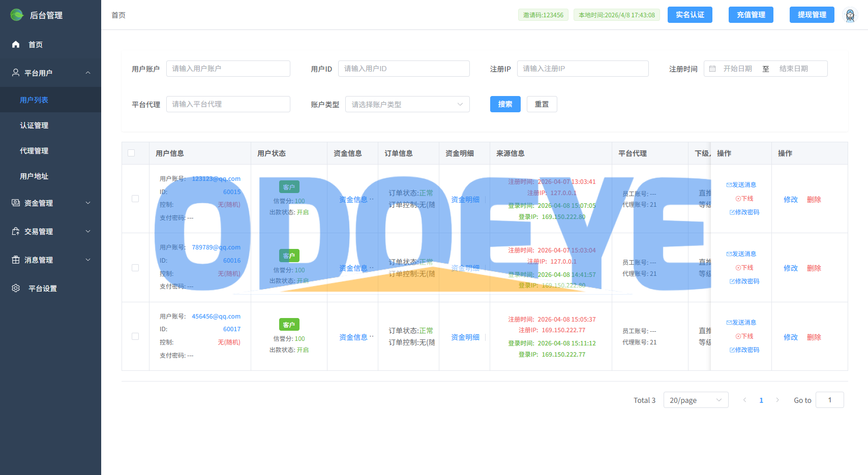Click account 456456@qq.com
868x475 pixels.
[216, 316]
